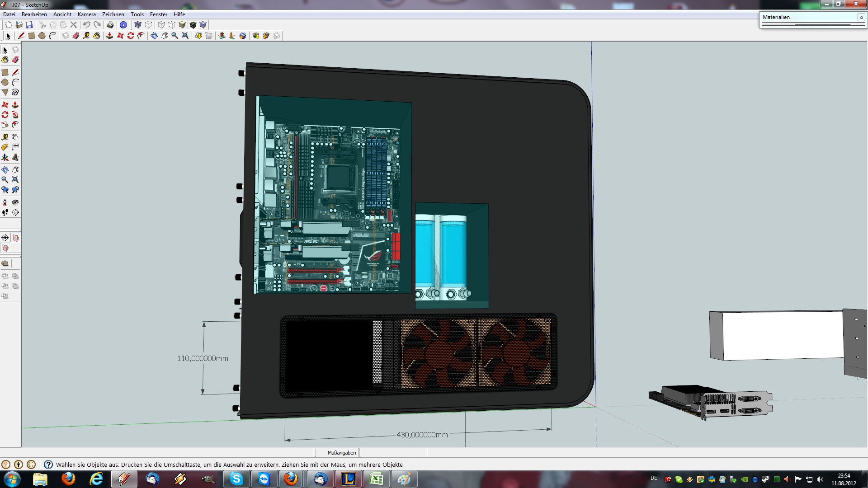Choose the 3D Text tool in left palette
Viewport: 868px width, 488px height.
pos(15,157)
